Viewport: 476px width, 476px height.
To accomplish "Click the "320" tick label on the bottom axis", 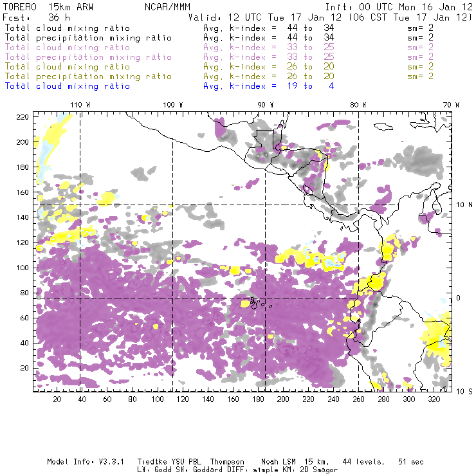I will click(434, 399).
